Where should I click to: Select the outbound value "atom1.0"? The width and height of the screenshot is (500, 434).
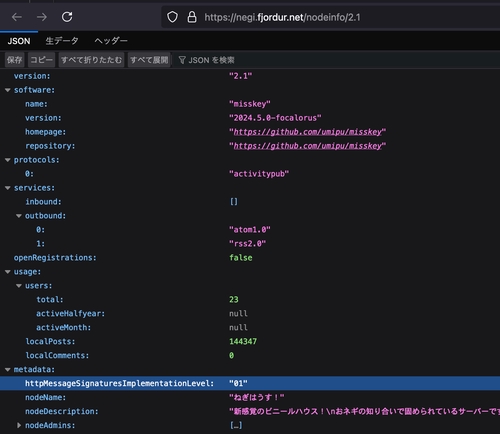coord(250,230)
